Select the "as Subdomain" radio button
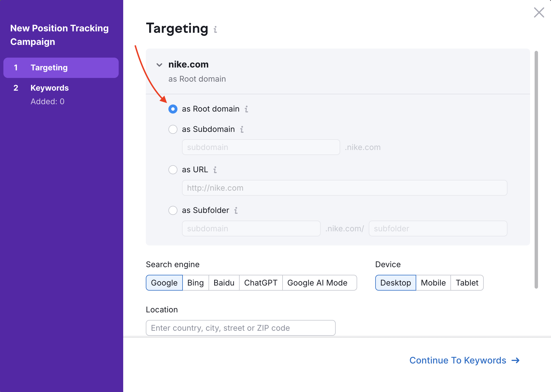Viewport: 551px width, 392px height. (173, 129)
